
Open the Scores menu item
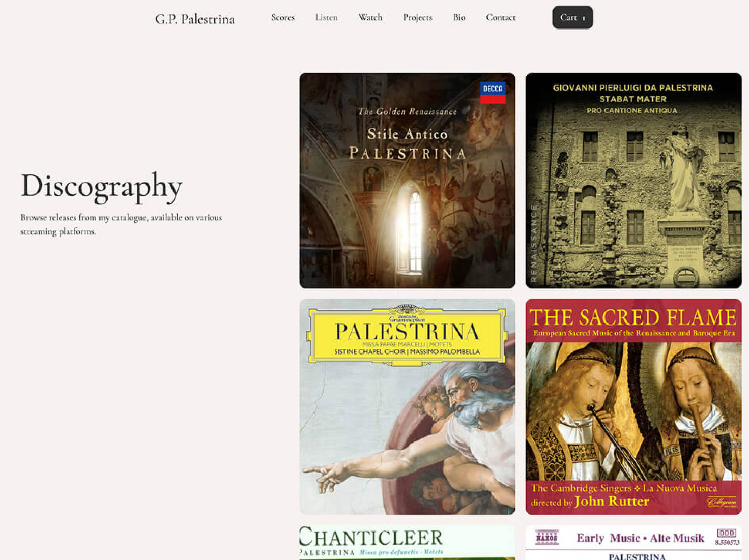coord(283,17)
